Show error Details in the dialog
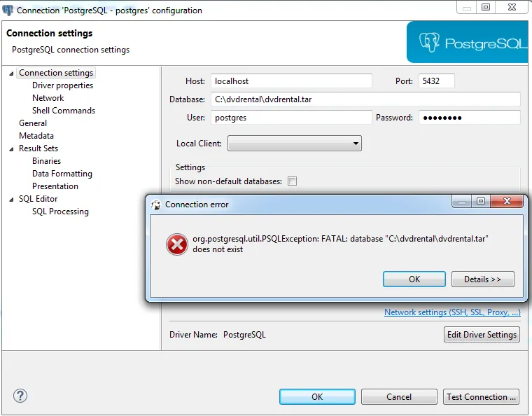 482,279
